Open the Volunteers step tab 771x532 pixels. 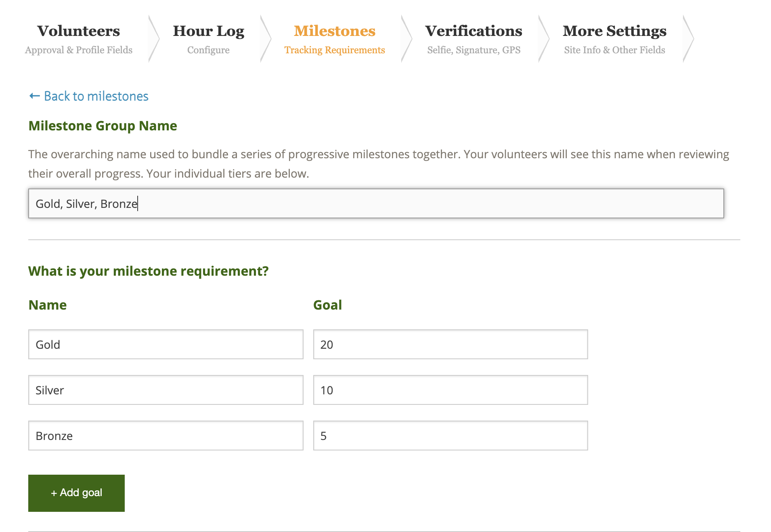tap(79, 39)
